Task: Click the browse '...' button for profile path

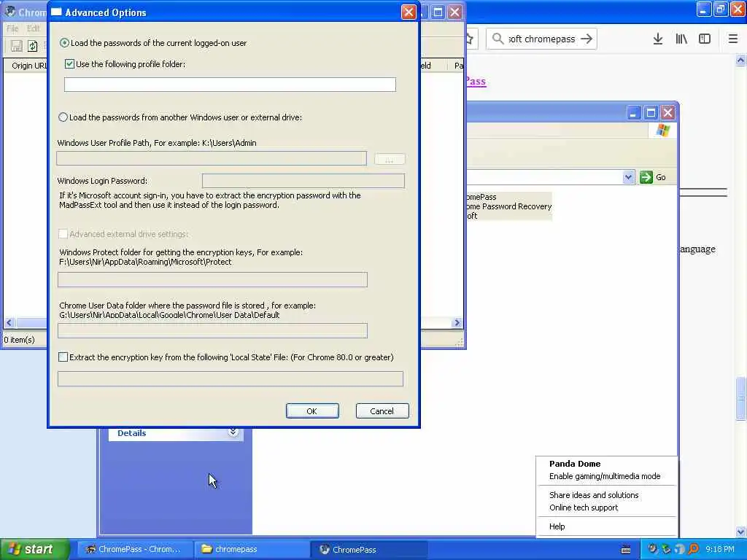Action: point(390,159)
